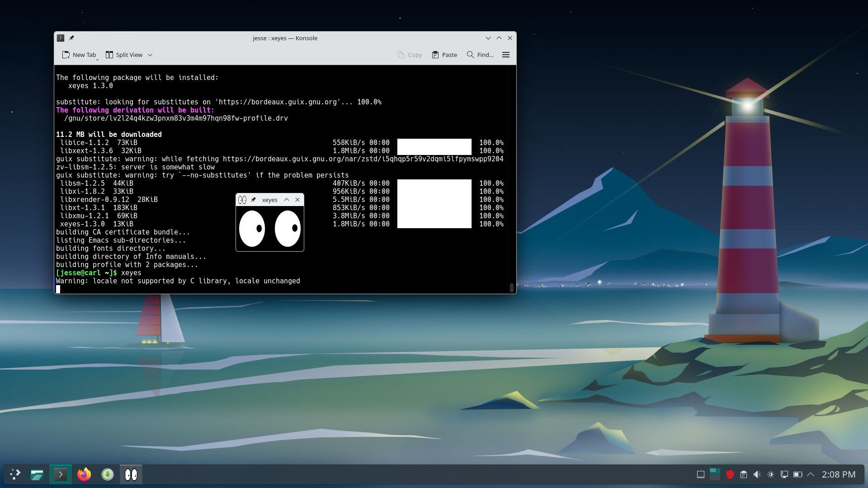Image resolution: width=868 pixels, height=488 pixels.
Task: Maximize the xeyes window
Action: [287, 200]
